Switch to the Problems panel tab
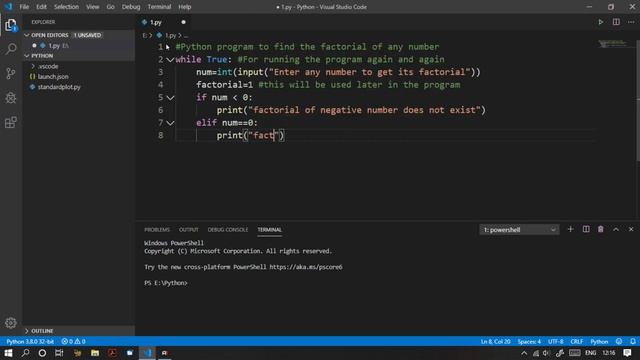 157,230
